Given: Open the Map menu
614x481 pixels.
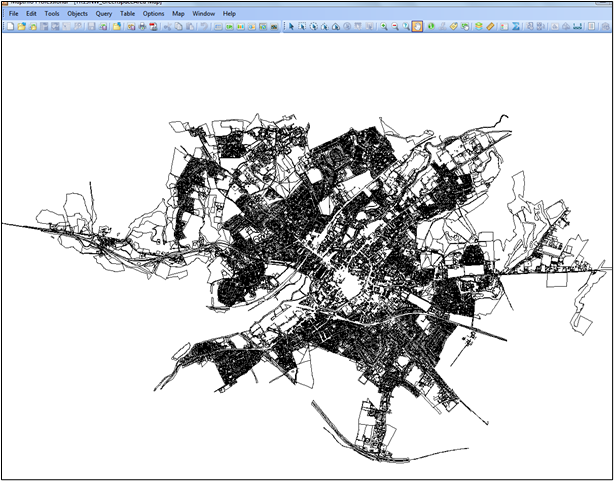Looking at the screenshot, I should [178, 14].
